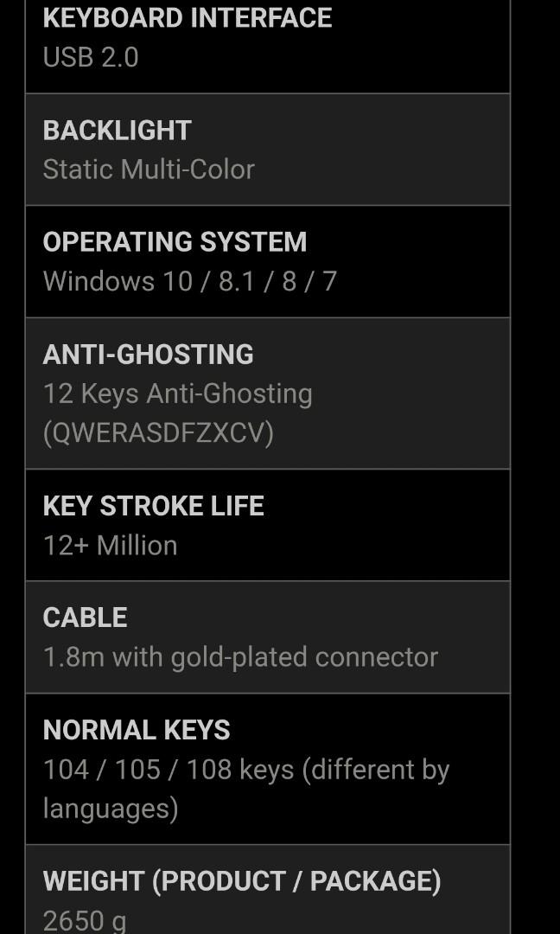
Task: Select the 2650 g weight value
Action: pos(85,920)
